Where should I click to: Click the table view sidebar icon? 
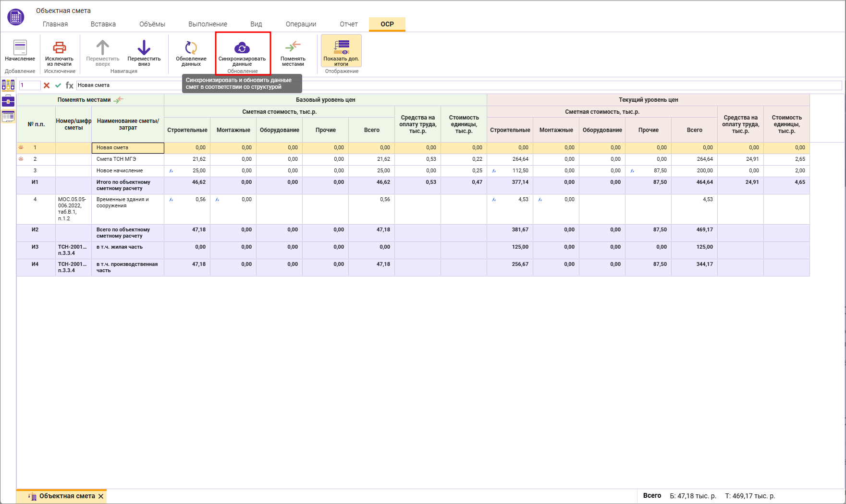coord(8,116)
